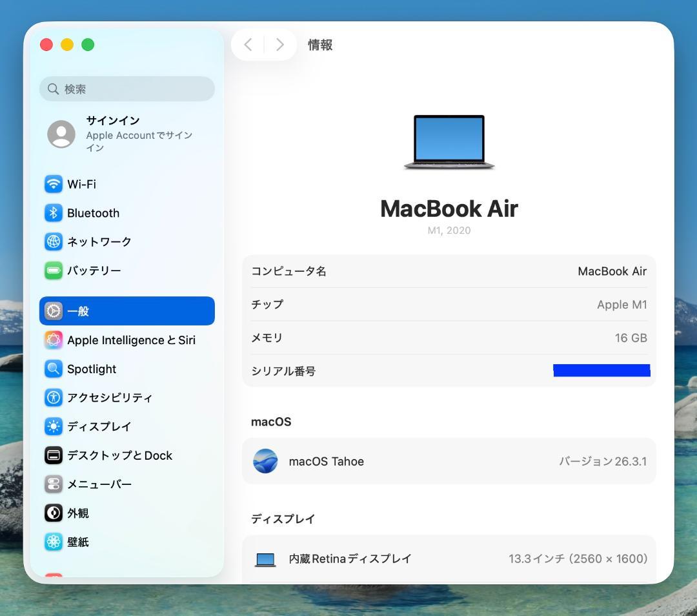This screenshot has height=616, width=697.
Task: Open the アクセシビリティ icon
Action: [54, 397]
